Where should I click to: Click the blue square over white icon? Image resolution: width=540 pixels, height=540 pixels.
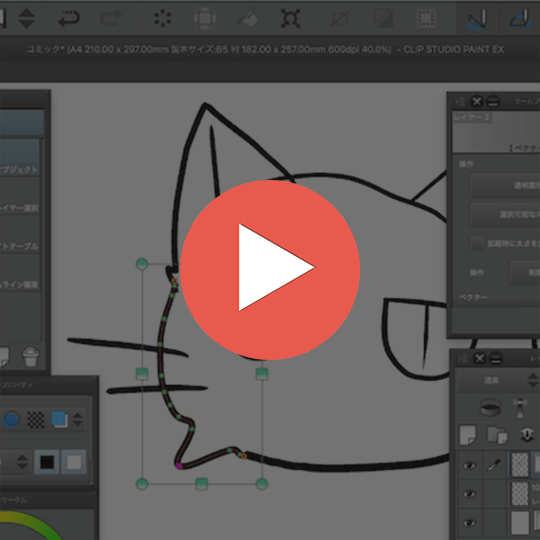coord(59,419)
